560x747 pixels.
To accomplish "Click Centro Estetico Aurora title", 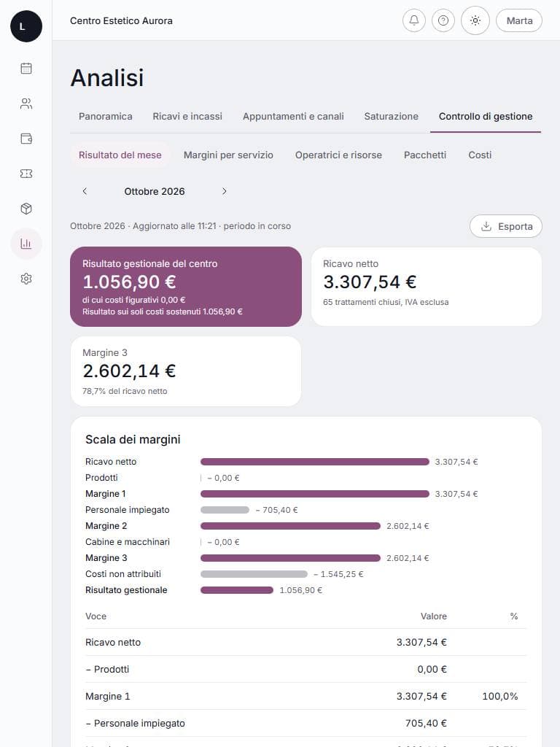I will coord(121,21).
